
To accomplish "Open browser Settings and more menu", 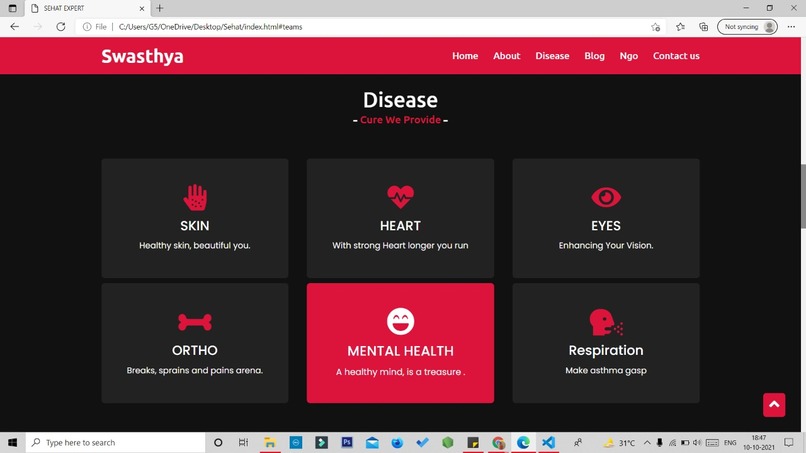I will [791, 27].
